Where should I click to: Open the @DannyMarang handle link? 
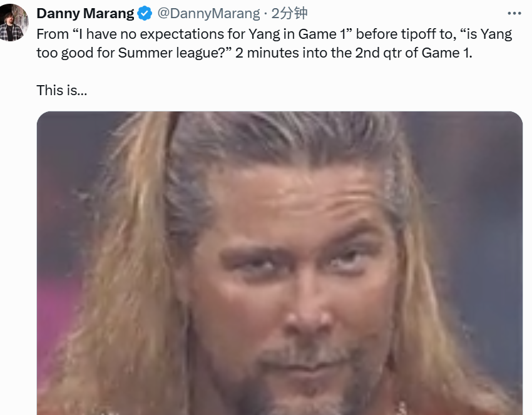click(210, 13)
